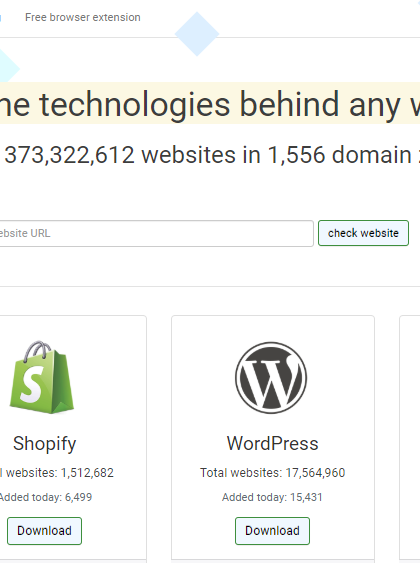
Task: Click the WordPress W logo
Action: tap(271, 378)
